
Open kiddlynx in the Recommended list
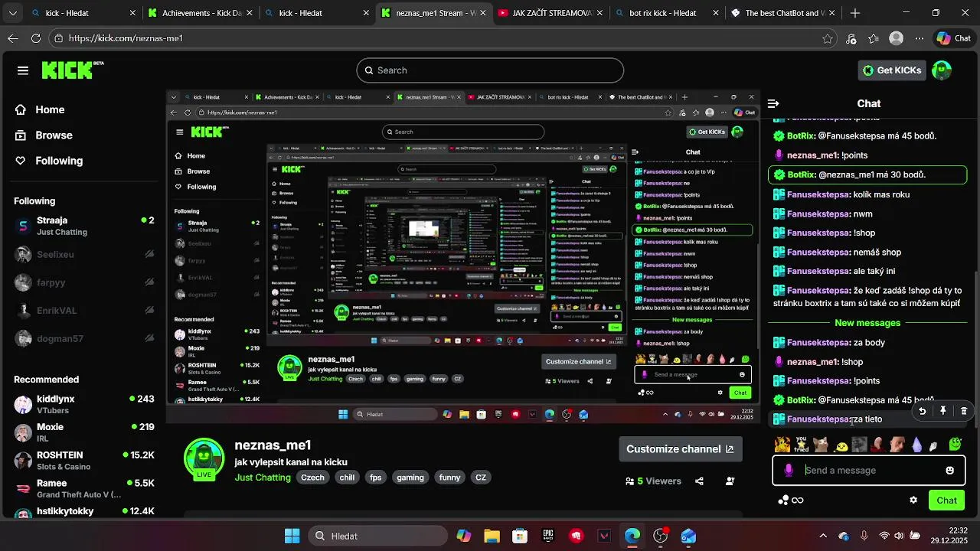pyautogui.click(x=84, y=405)
